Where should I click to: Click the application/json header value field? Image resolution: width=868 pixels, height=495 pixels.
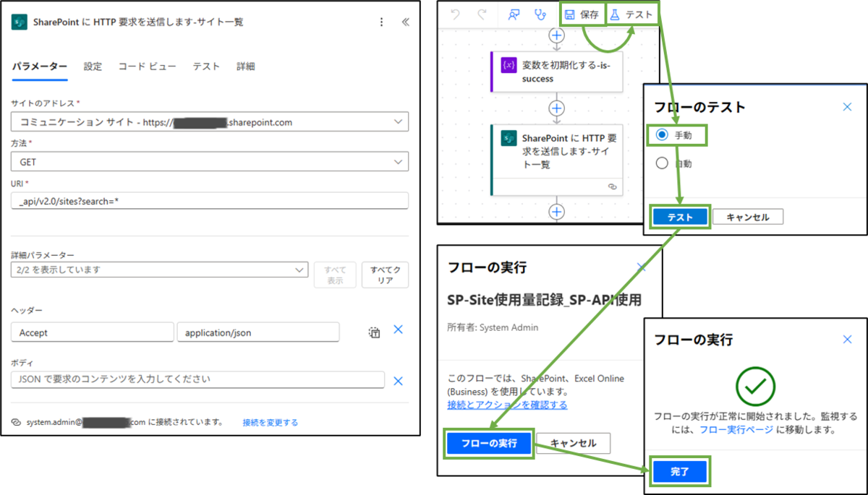pos(258,332)
